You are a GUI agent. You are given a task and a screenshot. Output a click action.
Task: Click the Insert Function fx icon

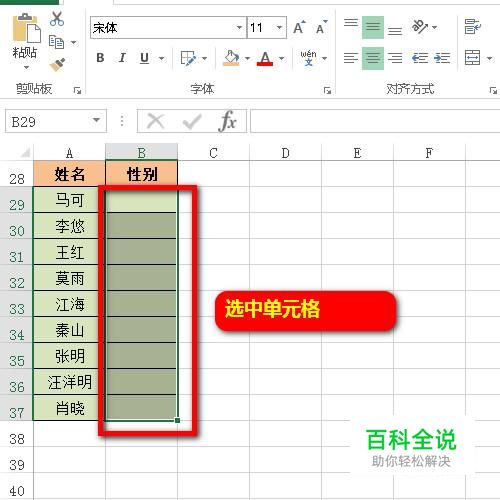point(228,121)
